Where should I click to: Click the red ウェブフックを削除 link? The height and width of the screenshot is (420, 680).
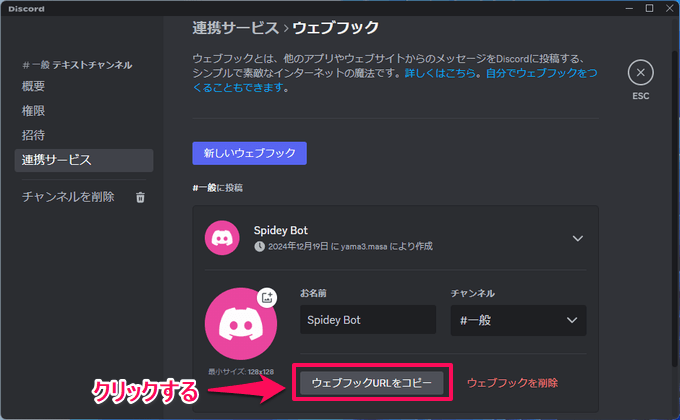pyautogui.click(x=512, y=383)
